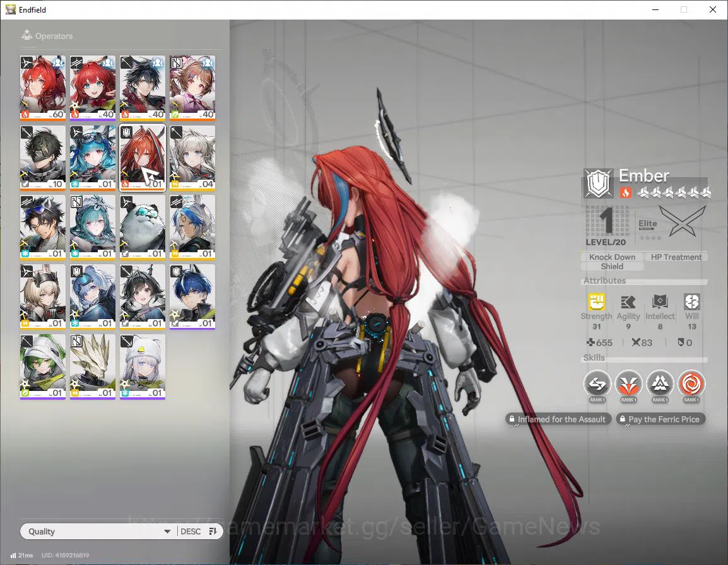
Task: Choose the white spiky beast operator card
Action: pyautogui.click(x=93, y=366)
